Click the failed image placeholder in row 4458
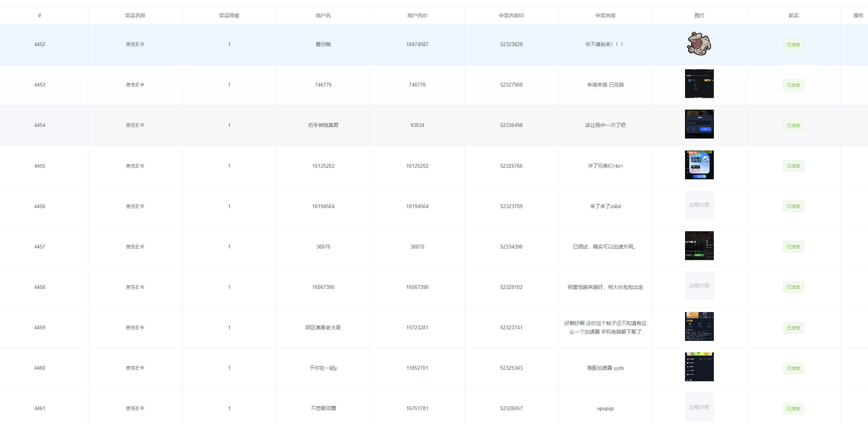This screenshot has height=424, width=868. pyautogui.click(x=699, y=286)
